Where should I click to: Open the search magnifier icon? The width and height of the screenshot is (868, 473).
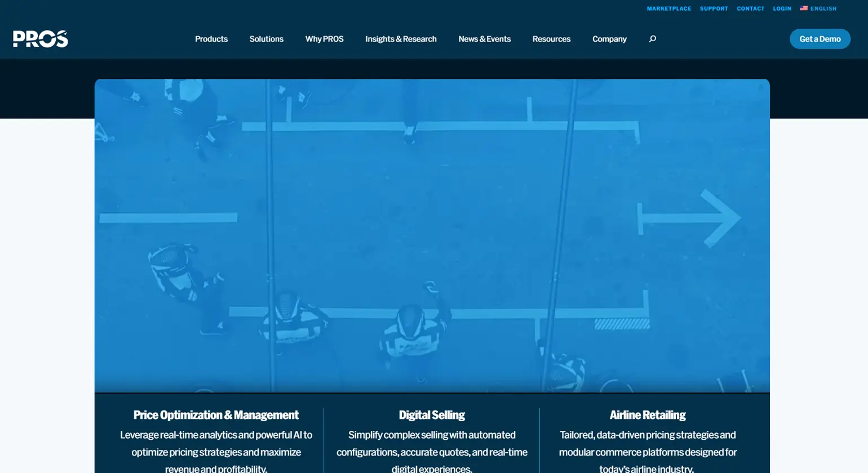pos(652,39)
